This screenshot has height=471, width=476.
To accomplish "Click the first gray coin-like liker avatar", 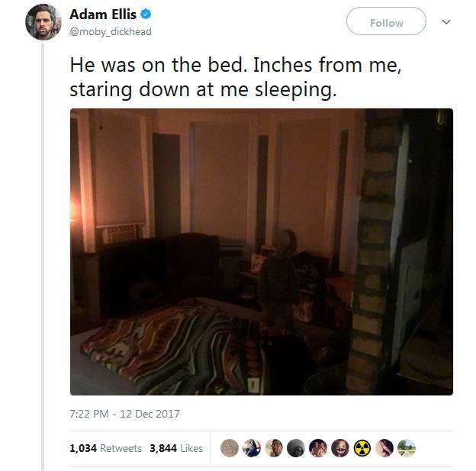I will [x=229, y=448].
